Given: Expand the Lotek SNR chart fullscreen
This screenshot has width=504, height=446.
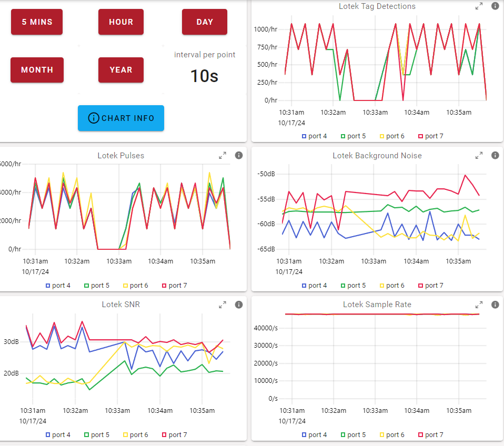Looking at the screenshot, I should [x=223, y=305].
